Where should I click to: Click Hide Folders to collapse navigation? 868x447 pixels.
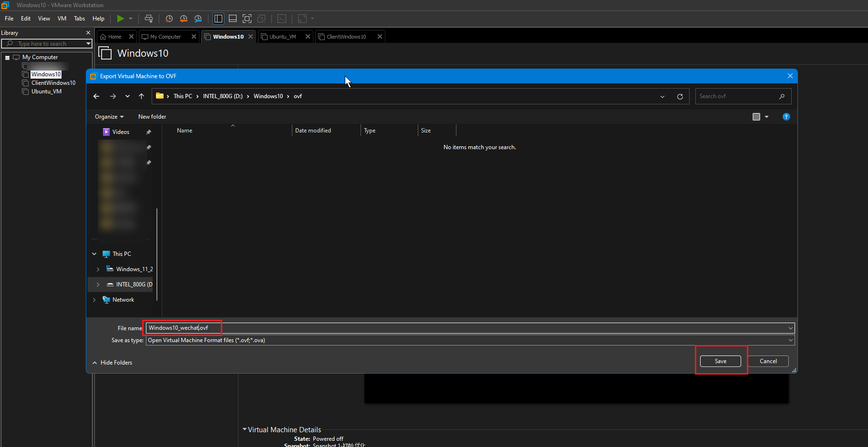pos(112,363)
